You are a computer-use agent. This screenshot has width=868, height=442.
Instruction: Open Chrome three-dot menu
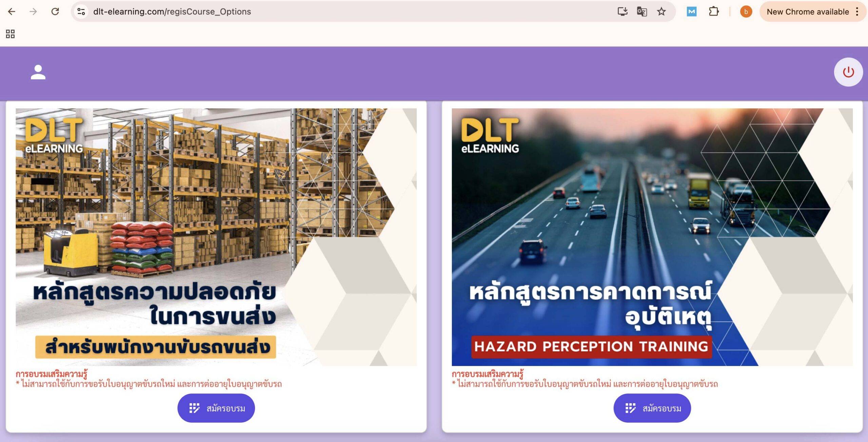pos(857,12)
